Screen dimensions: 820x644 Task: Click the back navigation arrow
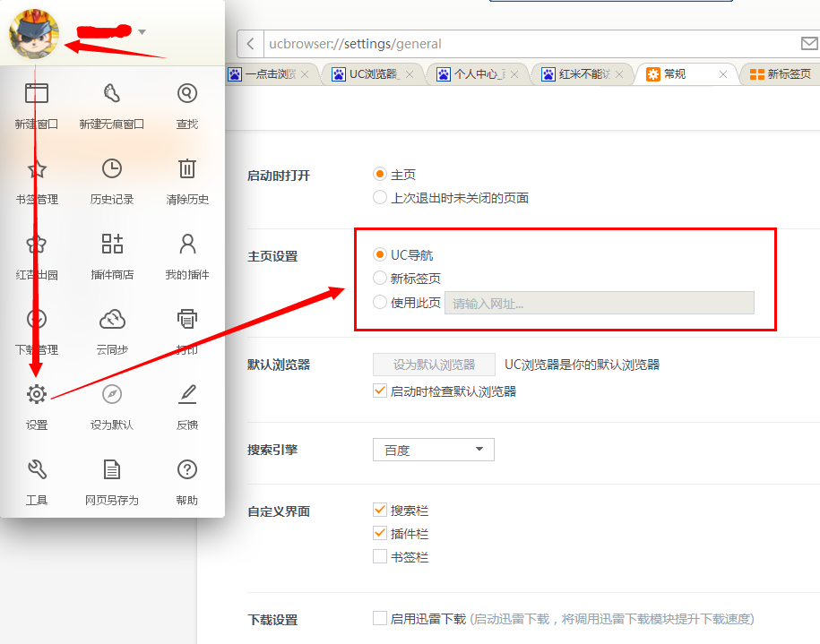pyautogui.click(x=251, y=44)
